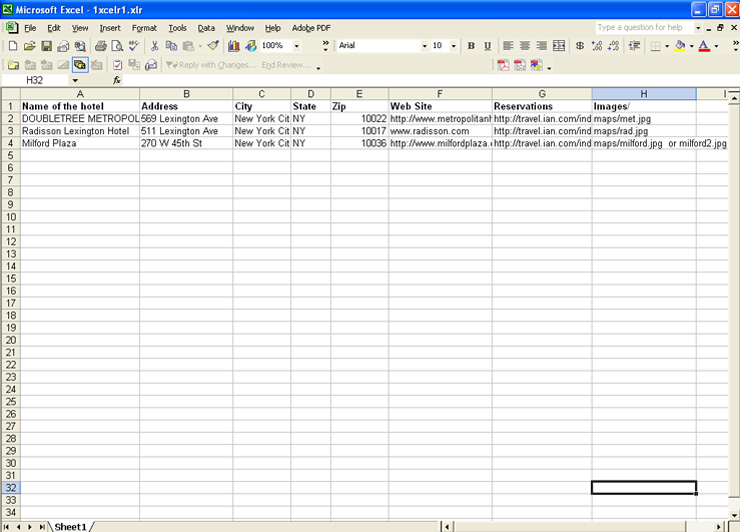Select the cell Radisson Lexington Hotel
740x532 pixels.
click(80, 131)
